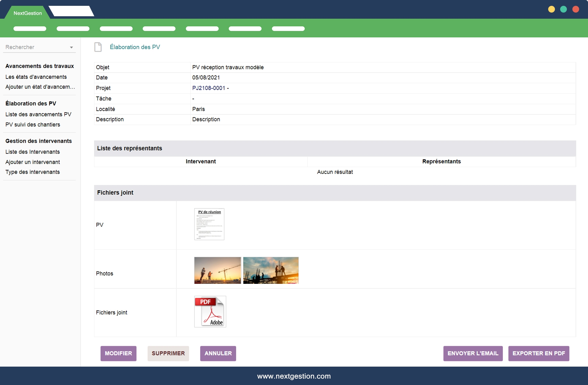
Task: Expand the Rechercher dropdown arrow
Action: pyautogui.click(x=71, y=48)
